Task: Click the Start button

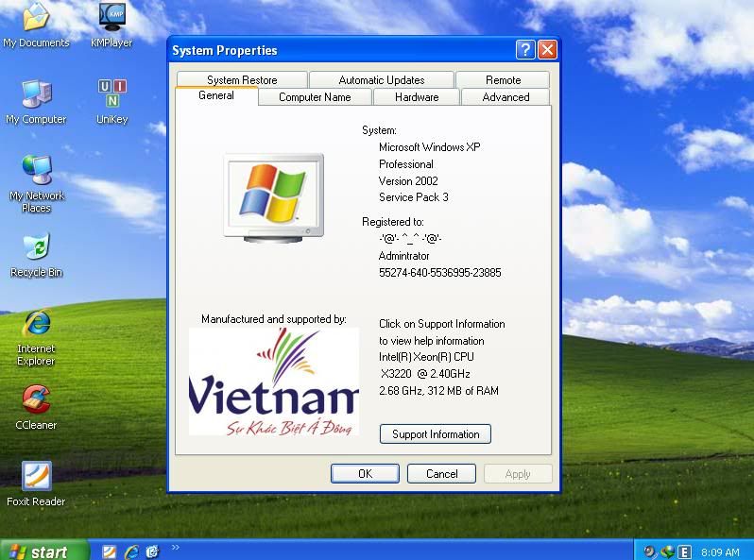Action: (44, 552)
